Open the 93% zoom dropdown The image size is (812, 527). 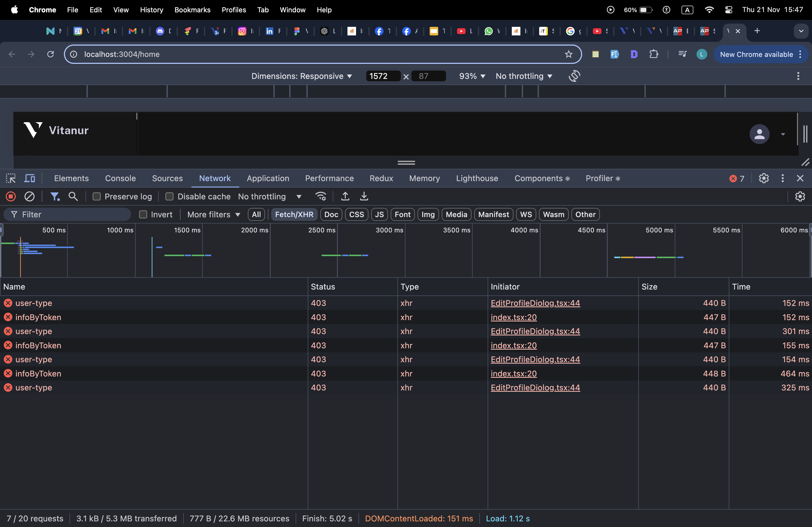pyautogui.click(x=472, y=76)
